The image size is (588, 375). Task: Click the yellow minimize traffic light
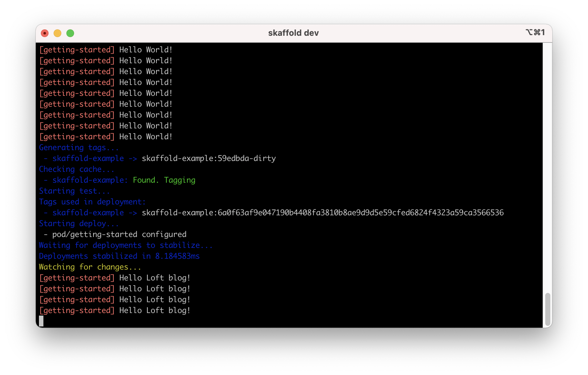click(x=57, y=33)
